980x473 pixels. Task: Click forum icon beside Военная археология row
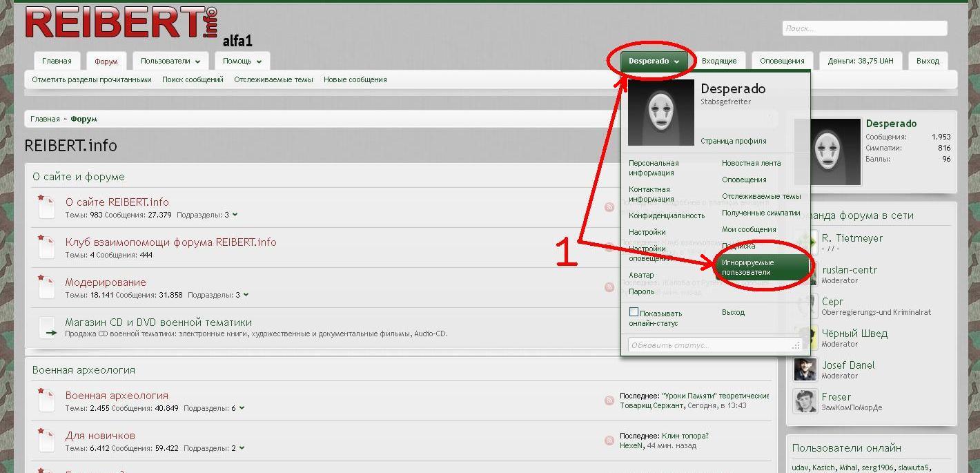[46, 400]
